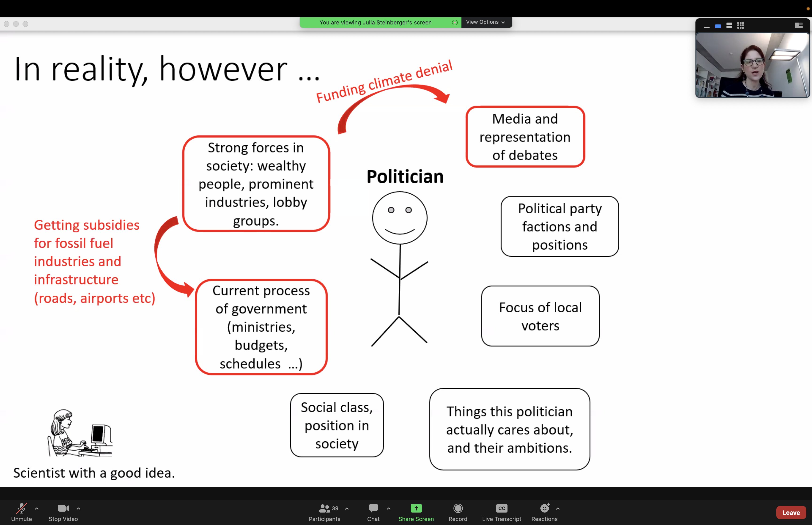812x525 pixels.
Task: Click the green screen-share indicator circle icon
Action: pyautogui.click(x=455, y=23)
